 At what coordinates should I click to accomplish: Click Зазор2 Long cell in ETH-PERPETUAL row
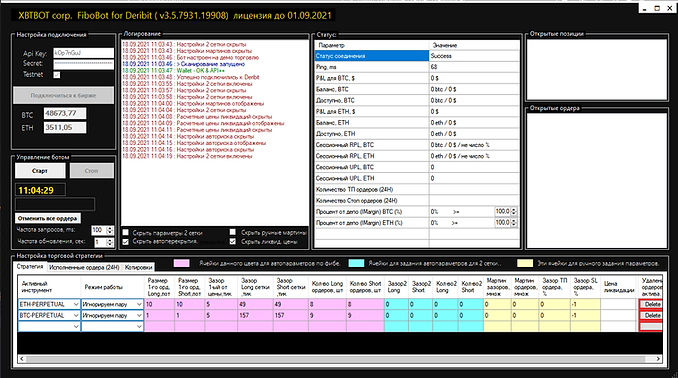click(x=397, y=304)
